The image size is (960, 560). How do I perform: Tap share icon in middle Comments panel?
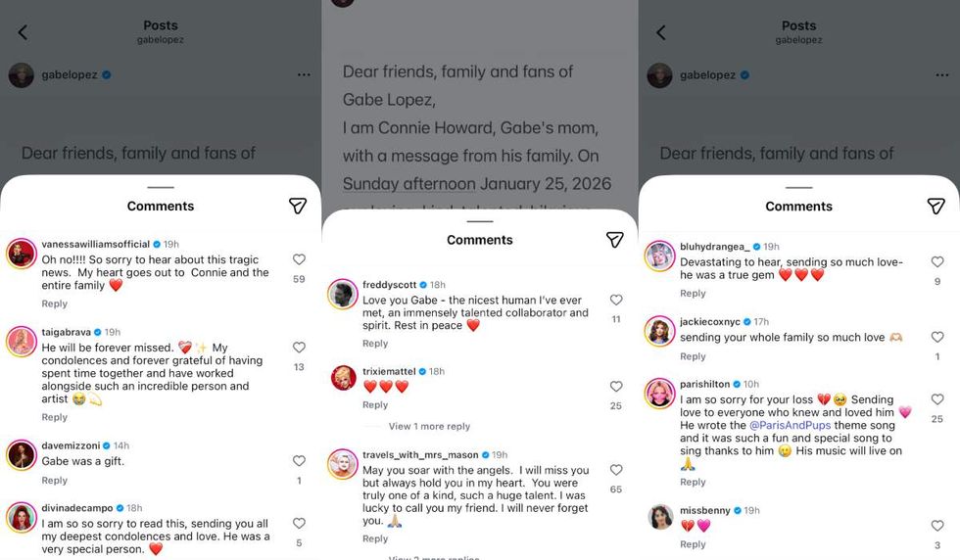614,240
